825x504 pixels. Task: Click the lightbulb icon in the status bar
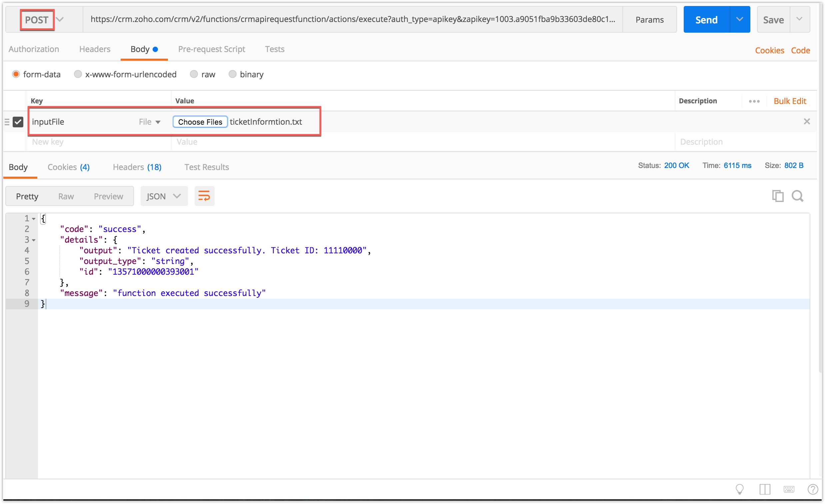(739, 489)
